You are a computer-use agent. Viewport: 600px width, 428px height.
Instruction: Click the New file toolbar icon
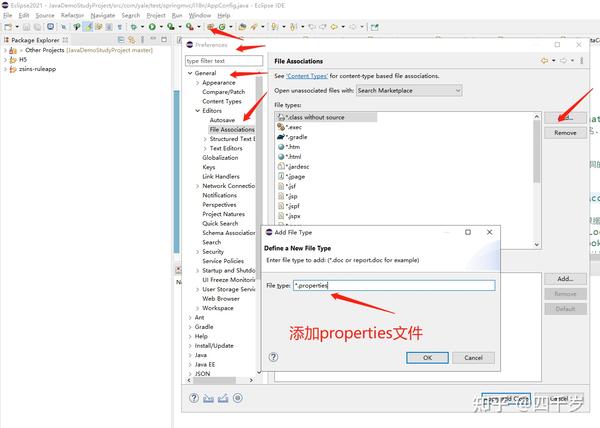tap(8, 27)
